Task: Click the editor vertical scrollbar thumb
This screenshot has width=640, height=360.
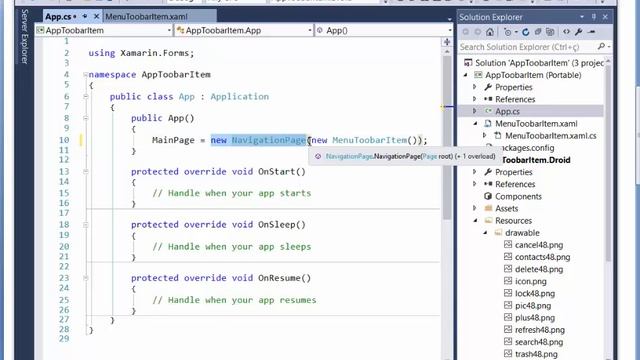Action: pyautogui.click(x=447, y=138)
